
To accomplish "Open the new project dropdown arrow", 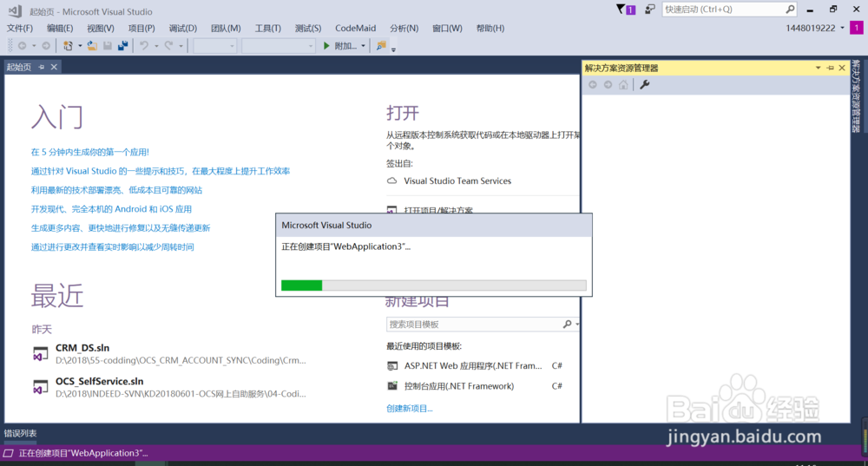I will [x=80, y=46].
